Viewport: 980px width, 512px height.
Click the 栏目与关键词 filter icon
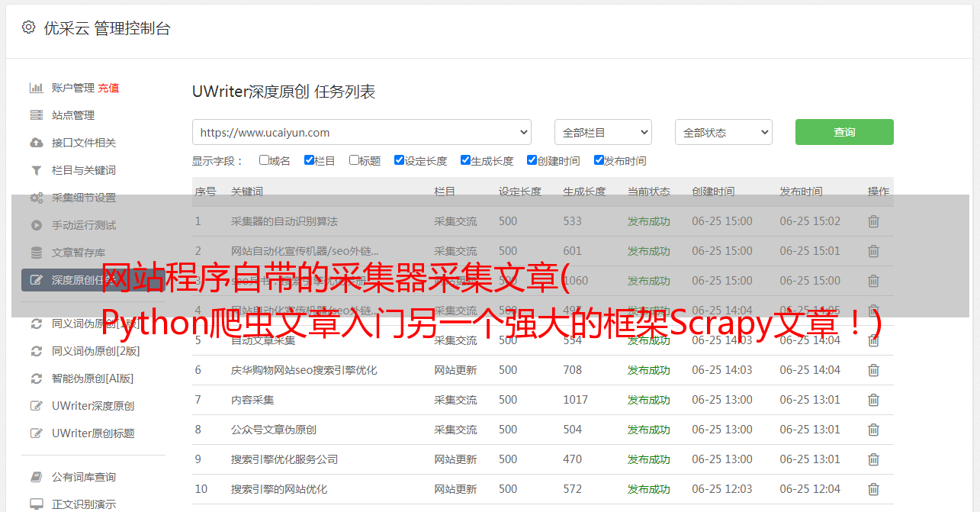pos(36,170)
